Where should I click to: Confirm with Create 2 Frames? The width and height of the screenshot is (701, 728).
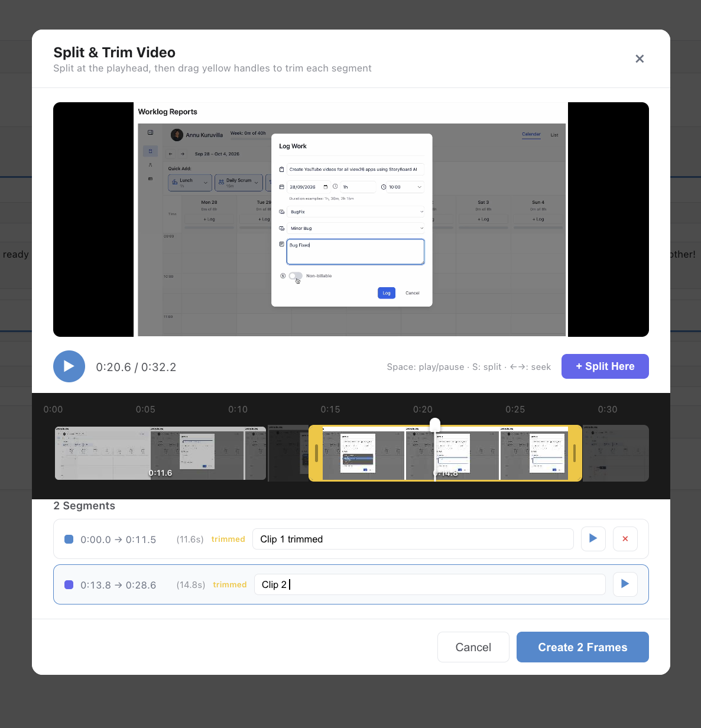pos(583,647)
